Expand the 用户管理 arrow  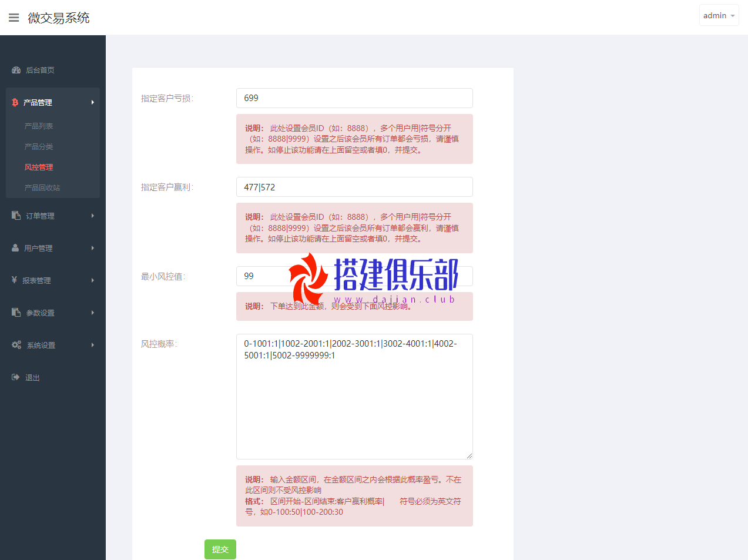coord(92,248)
